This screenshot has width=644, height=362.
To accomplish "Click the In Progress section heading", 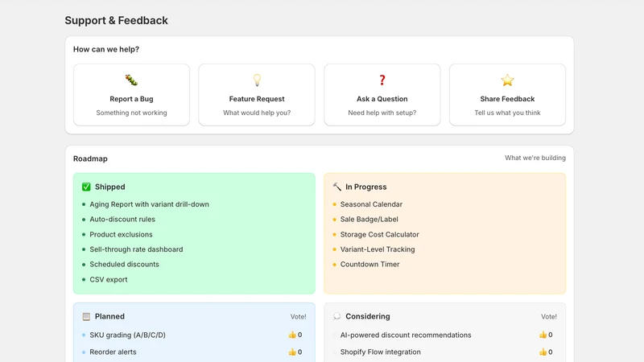I will [366, 187].
